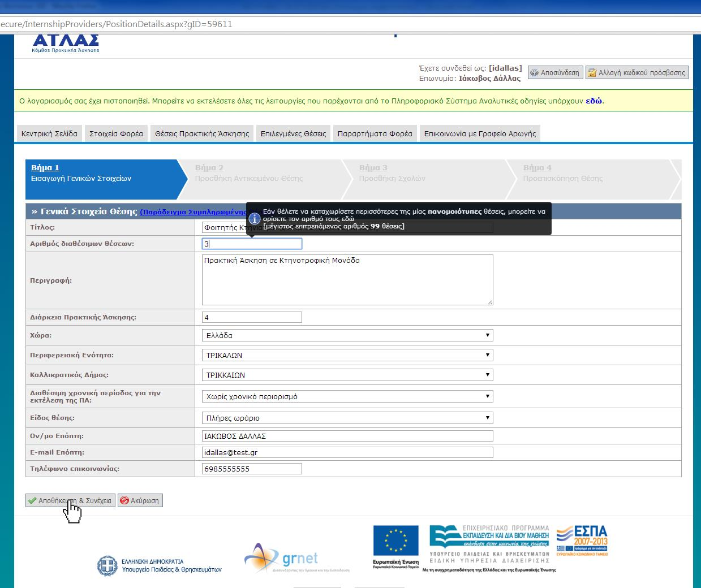Click the ESPA 2007-2013 logo
The width and height of the screenshot is (701, 588).
tap(582, 541)
